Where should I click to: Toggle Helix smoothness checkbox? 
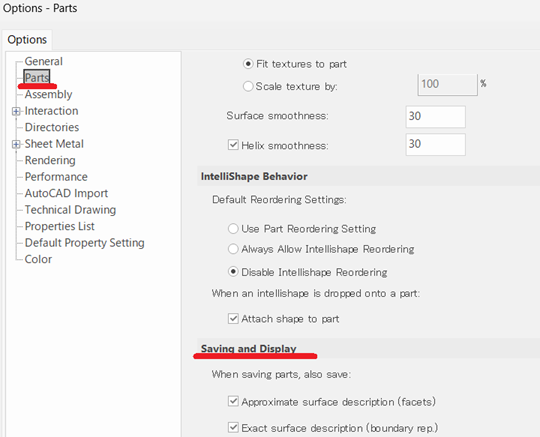(233, 145)
